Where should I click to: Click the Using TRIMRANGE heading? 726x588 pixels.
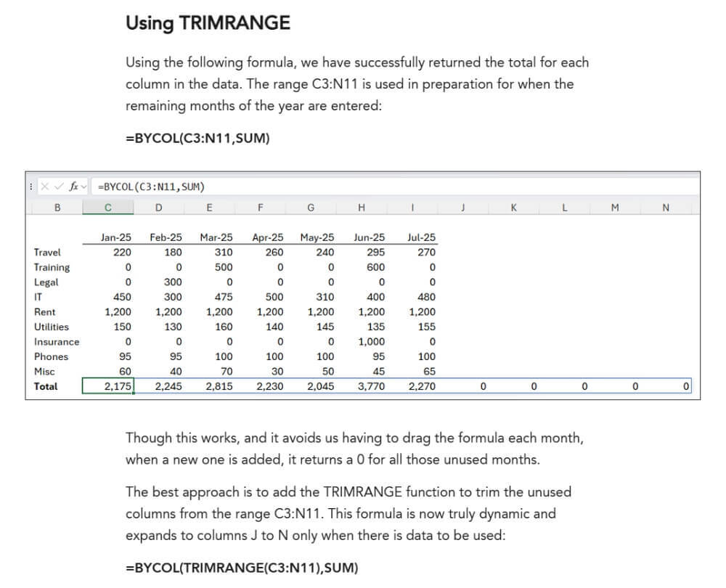[x=208, y=23]
